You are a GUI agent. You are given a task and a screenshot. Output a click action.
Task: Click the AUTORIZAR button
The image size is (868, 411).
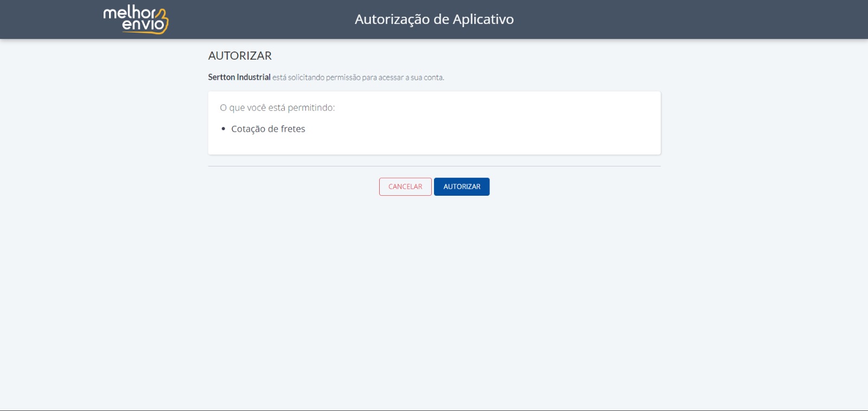(462, 187)
